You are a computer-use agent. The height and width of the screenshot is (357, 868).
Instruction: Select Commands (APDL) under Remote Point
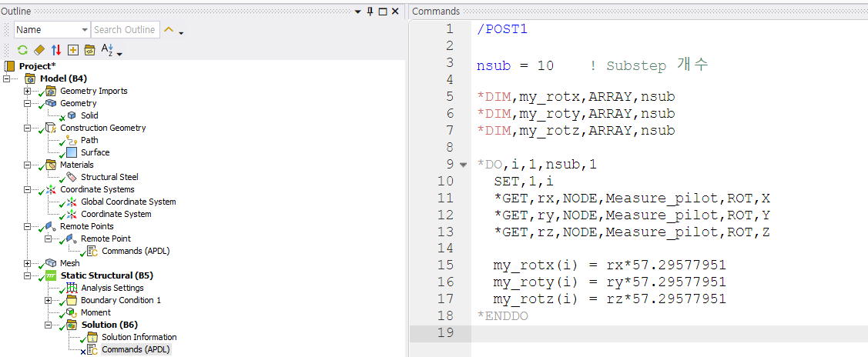click(x=136, y=251)
